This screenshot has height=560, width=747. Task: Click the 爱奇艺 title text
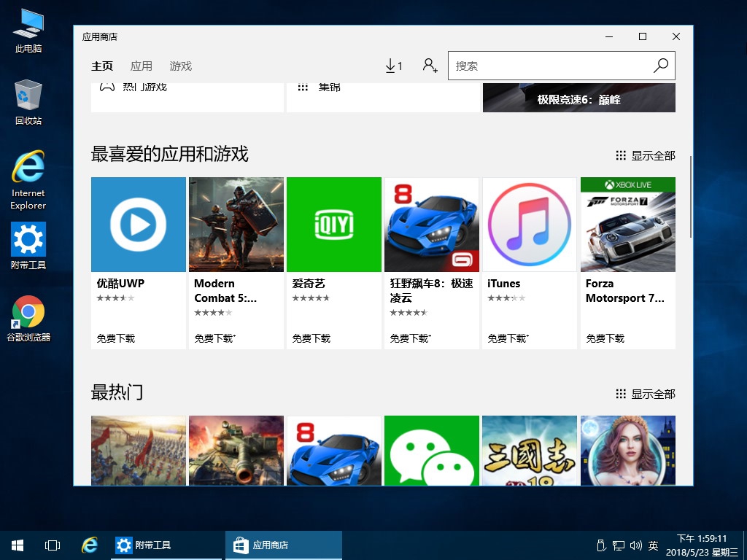coord(309,284)
